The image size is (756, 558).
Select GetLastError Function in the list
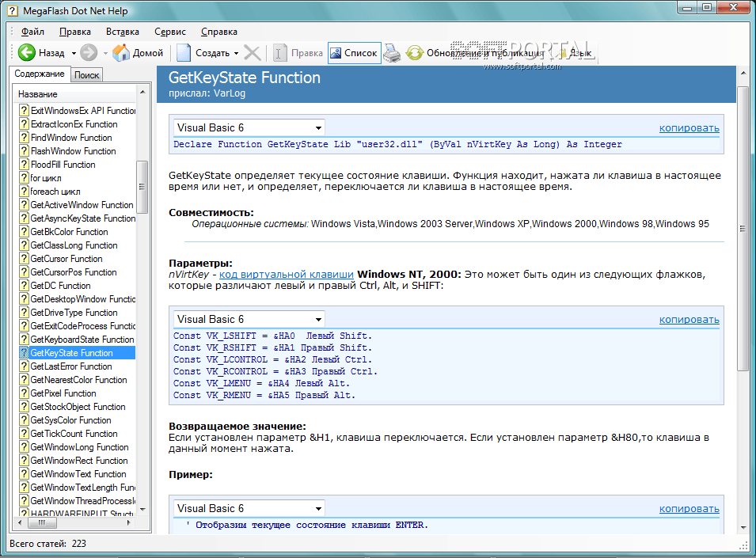[x=71, y=366]
